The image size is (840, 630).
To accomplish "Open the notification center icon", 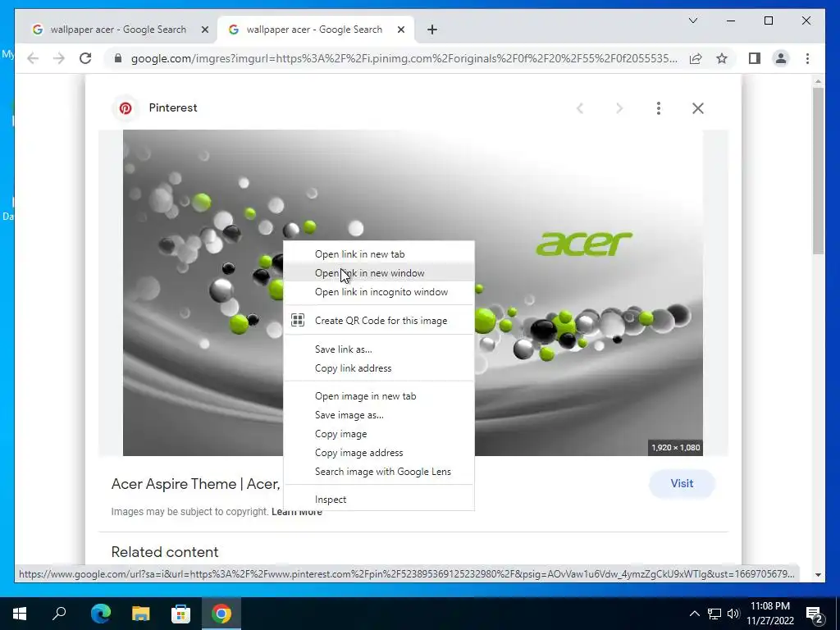I will [815, 614].
